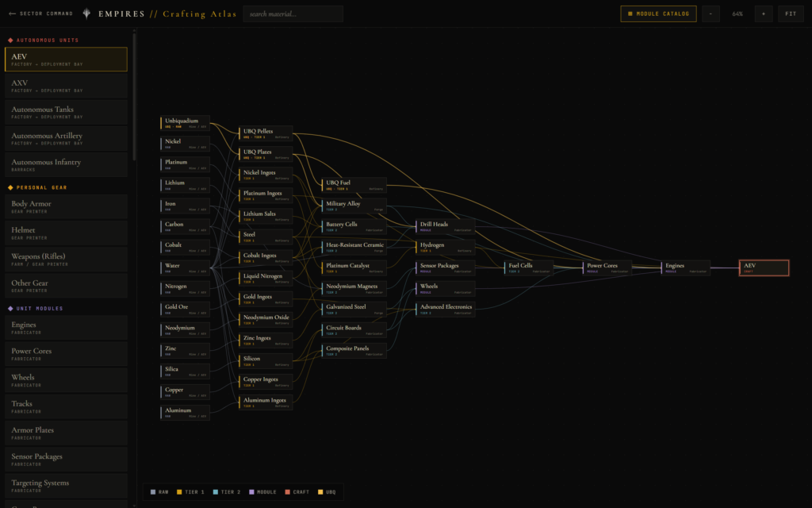
Task: Click the TIER 1 legend swatch
Action: pyautogui.click(x=179, y=492)
